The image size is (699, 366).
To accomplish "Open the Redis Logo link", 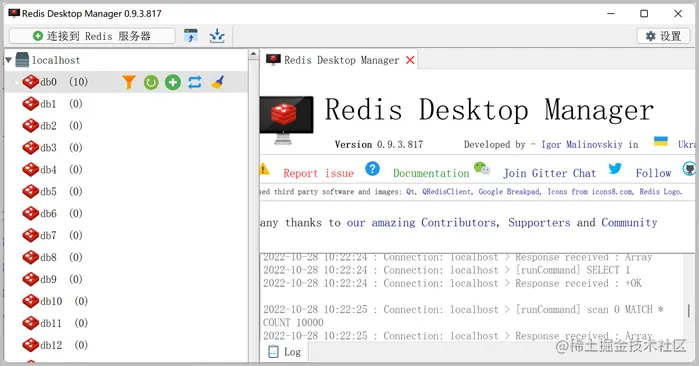I will pos(661,192).
